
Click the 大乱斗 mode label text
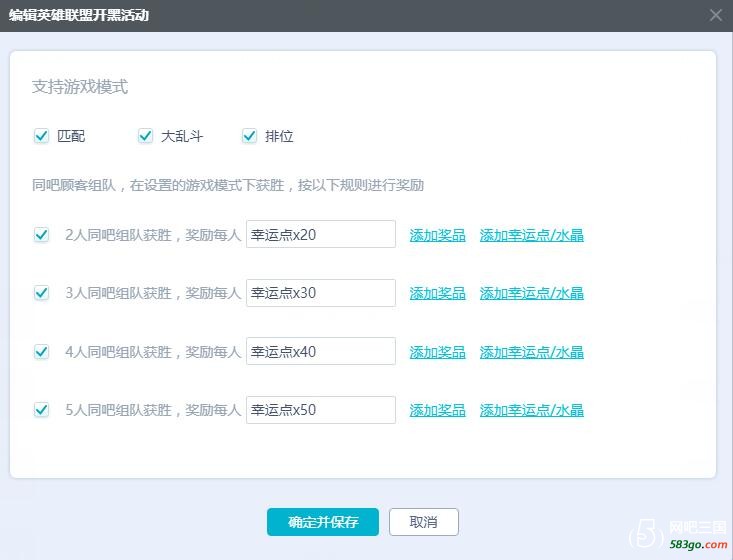182,136
